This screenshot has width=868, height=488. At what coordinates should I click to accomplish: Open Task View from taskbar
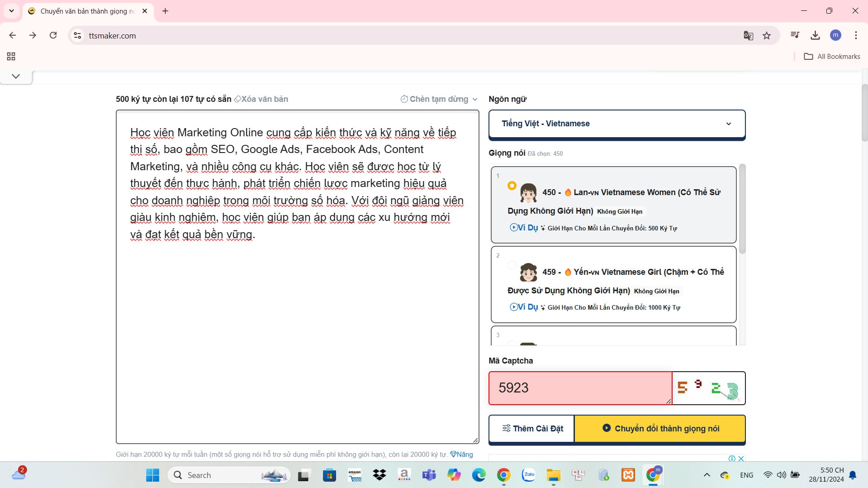pos(303,475)
